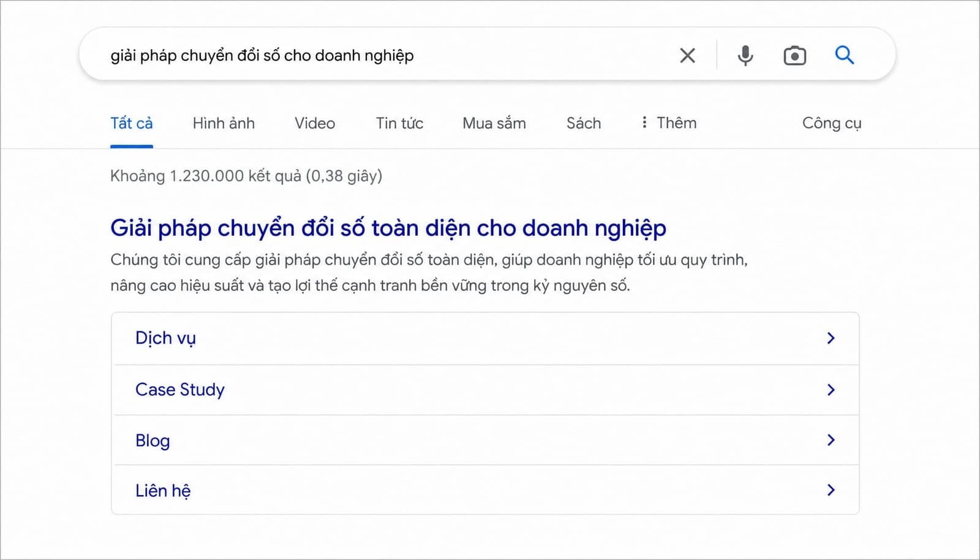Viewport: 980px width, 560px height.
Task: Click the snippet line starting with "nâng cao hiệu suất"
Action: click(370, 286)
